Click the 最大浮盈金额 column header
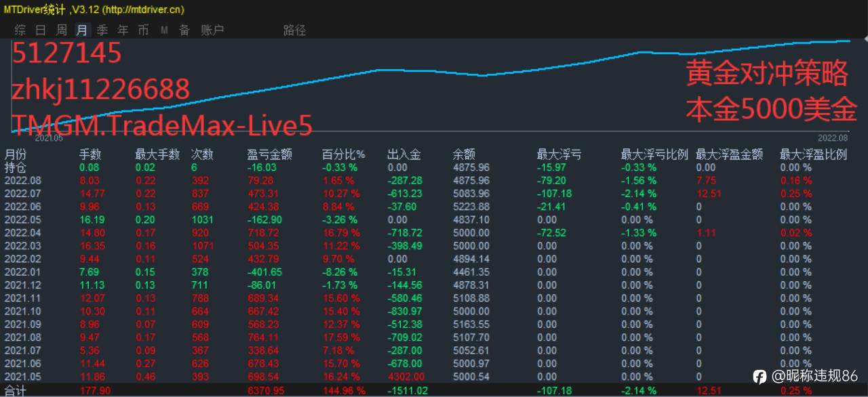The image size is (868, 397). (730, 154)
